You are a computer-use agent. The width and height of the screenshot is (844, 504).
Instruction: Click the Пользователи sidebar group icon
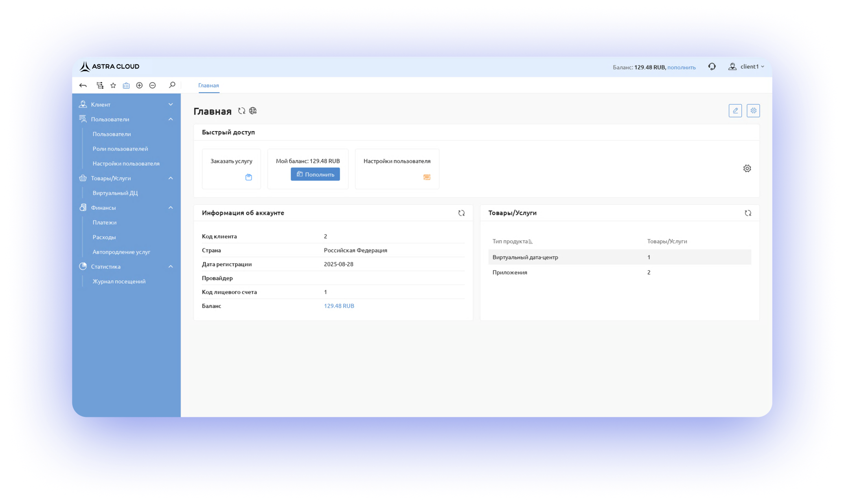[x=83, y=119]
